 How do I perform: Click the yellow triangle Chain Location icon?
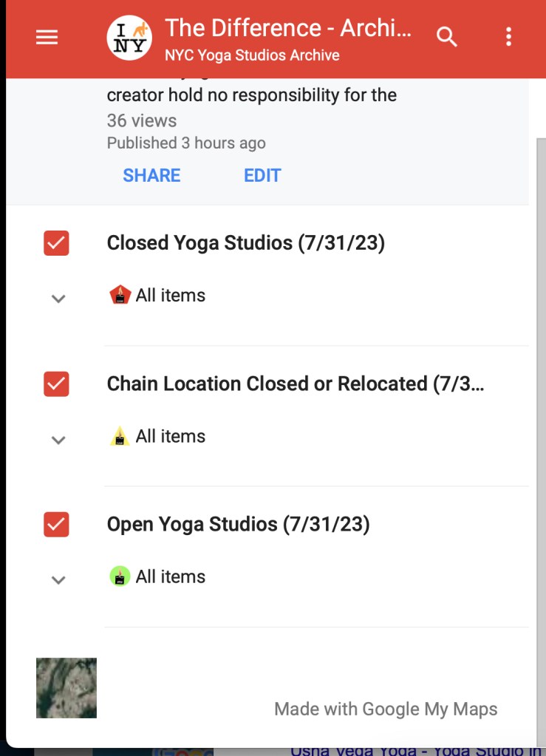[x=120, y=437]
